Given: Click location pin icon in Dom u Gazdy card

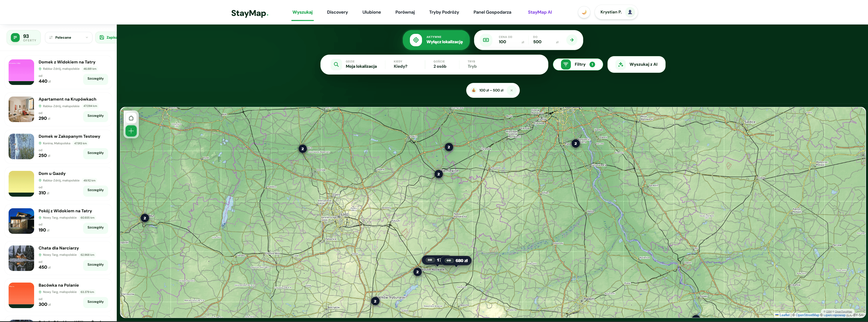Looking at the screenshot, I should pos(40,180).
